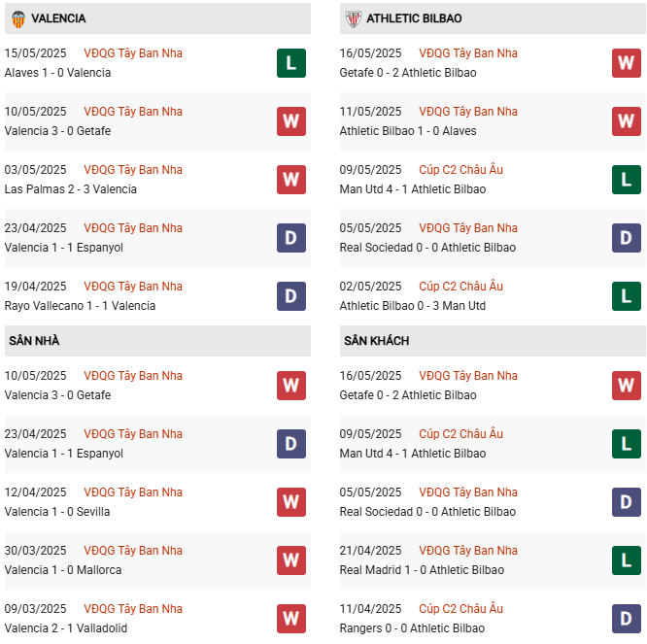Click the D badge for Rayo Vallecano match
Viewport: 647px width, 644px height.
[290, 296]
